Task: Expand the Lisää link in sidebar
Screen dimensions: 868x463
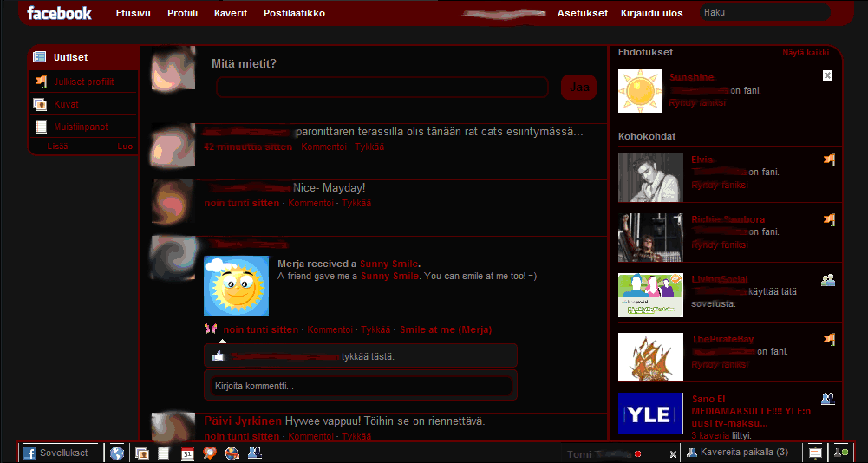Action: [x=57, y=147]
